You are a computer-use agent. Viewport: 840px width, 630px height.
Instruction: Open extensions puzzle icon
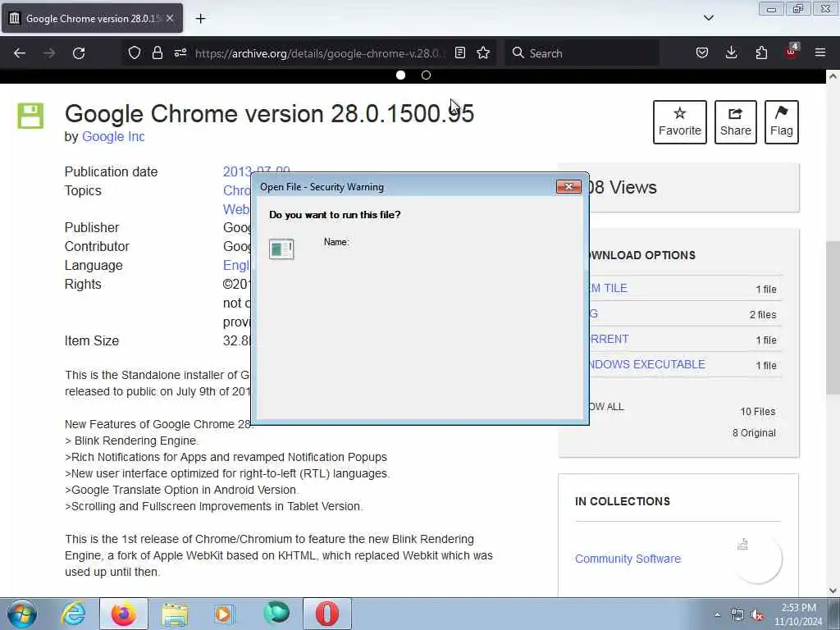[761, 52]
